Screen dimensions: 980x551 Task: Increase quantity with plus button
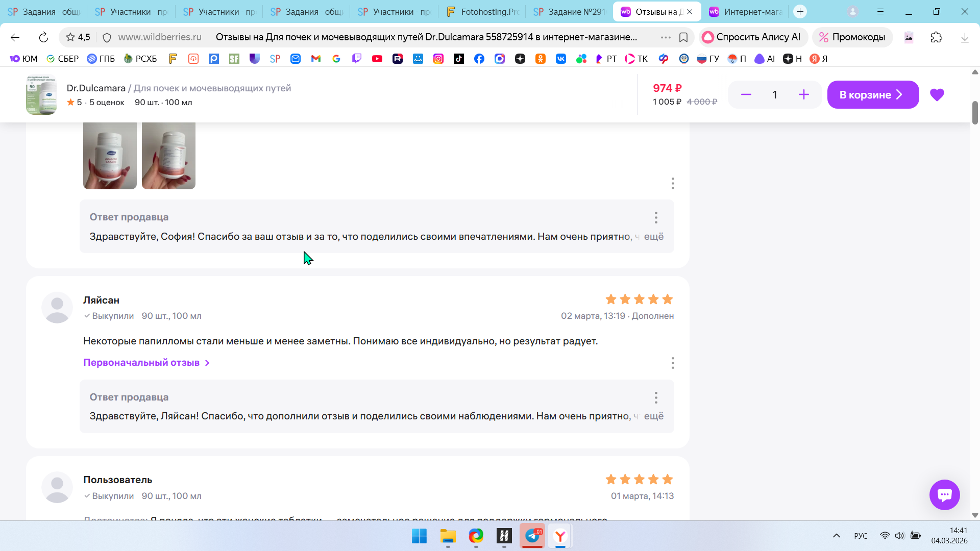click(x=803, y=95)
